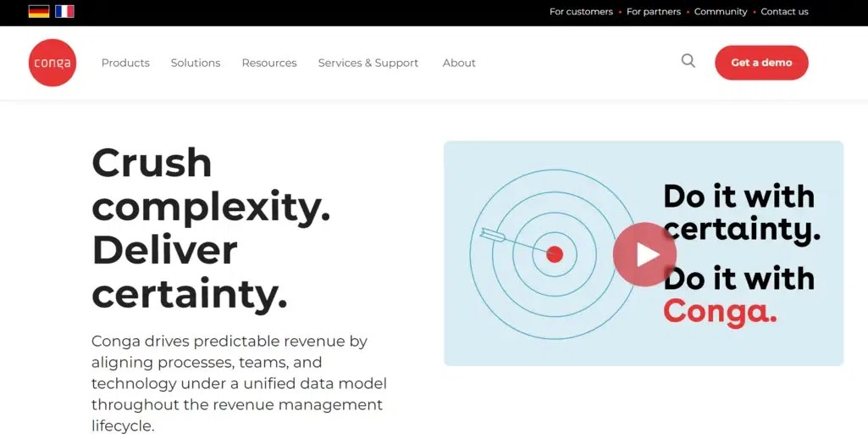868x439 pixels.
Task: Click the Get a demo button
Action: [x=761, y=63]
